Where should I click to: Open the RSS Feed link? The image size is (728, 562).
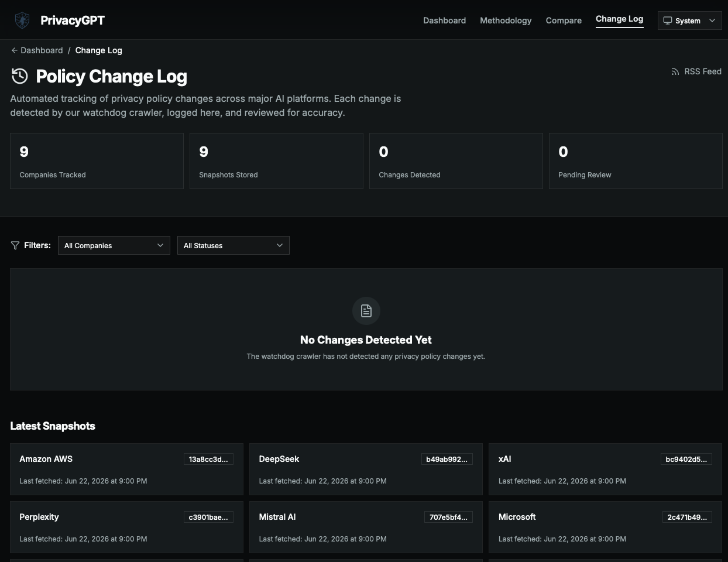coord(696,71)
